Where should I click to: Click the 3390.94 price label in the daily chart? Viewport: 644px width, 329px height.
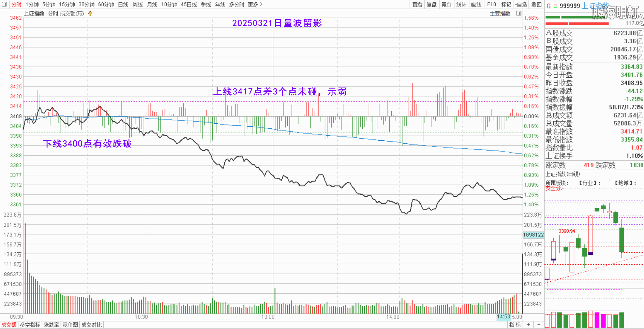click(567, 231)
